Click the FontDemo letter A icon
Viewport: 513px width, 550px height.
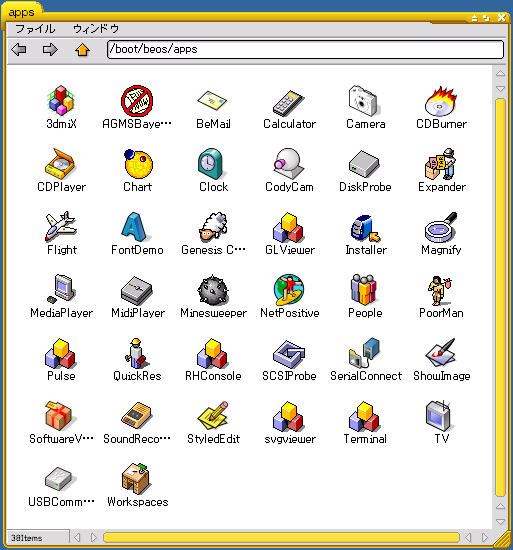(135, 227)
